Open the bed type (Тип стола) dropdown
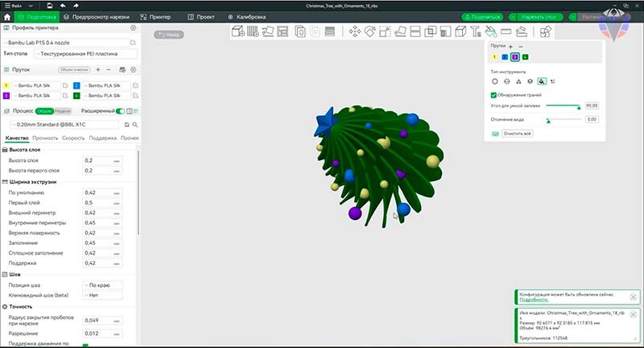 tap(86, 54)
